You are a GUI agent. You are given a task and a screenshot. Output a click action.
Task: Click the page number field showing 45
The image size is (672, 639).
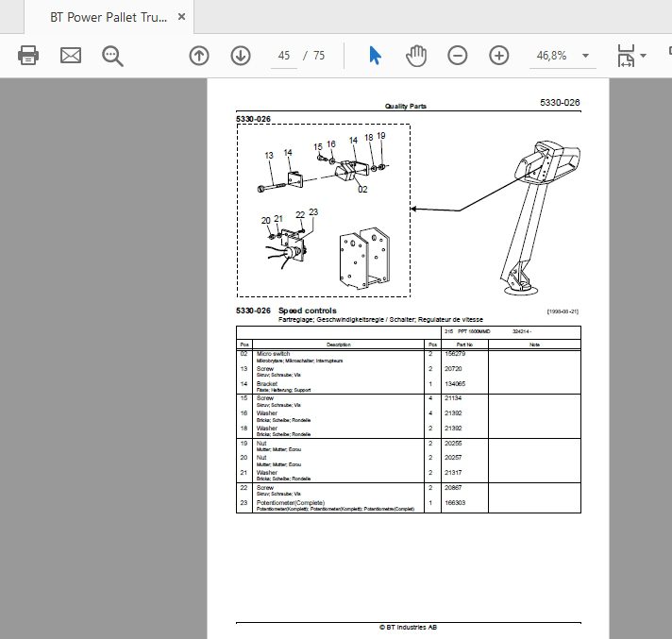pyautogui.click(x=284, y=56)
